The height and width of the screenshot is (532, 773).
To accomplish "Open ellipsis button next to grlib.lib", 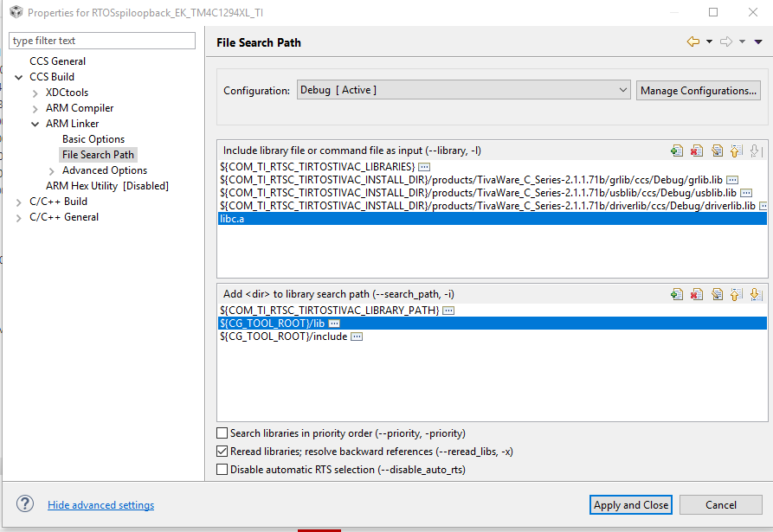I will [732, 180].
